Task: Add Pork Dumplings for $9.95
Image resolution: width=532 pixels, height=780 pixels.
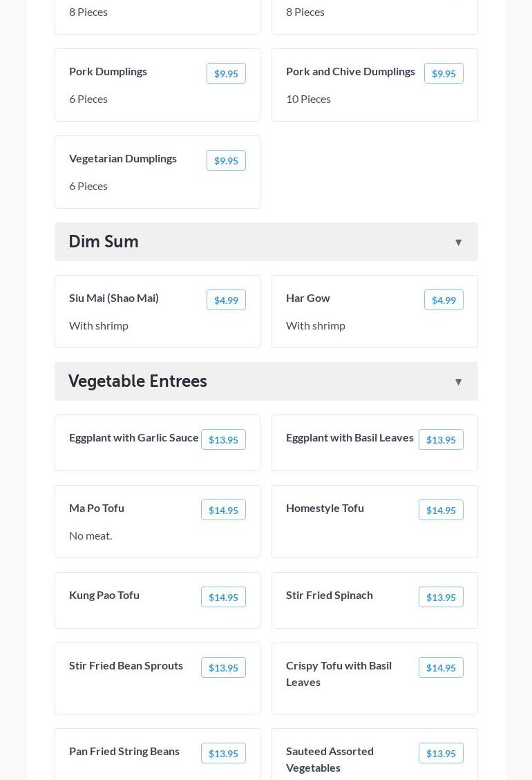Action: (226, 74)
